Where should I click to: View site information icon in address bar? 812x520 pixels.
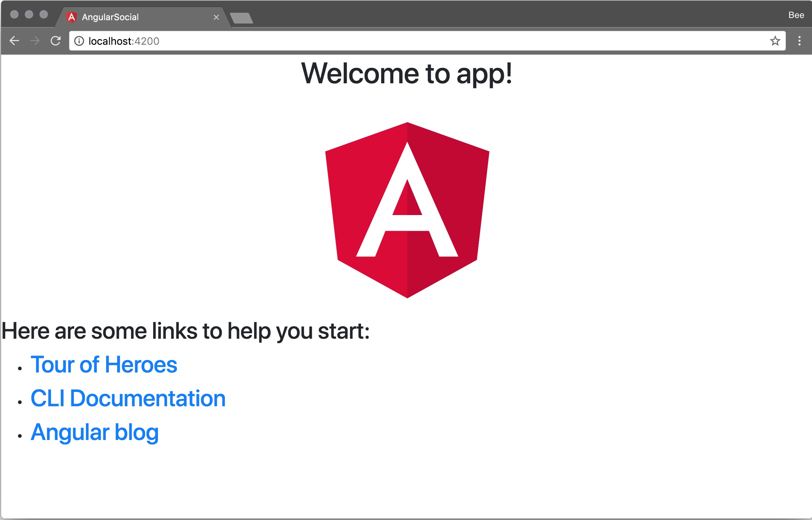79,41
